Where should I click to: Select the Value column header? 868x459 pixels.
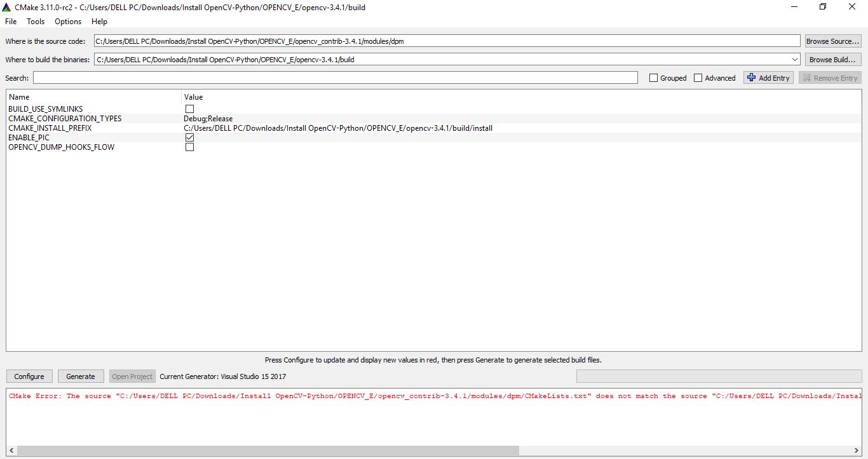(x=522, y=97)
